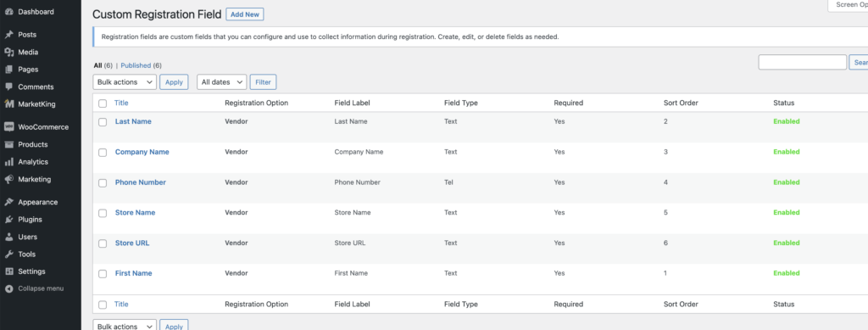Open the Last Name field link
Screen dimensions: 868x330
(133, 121)
